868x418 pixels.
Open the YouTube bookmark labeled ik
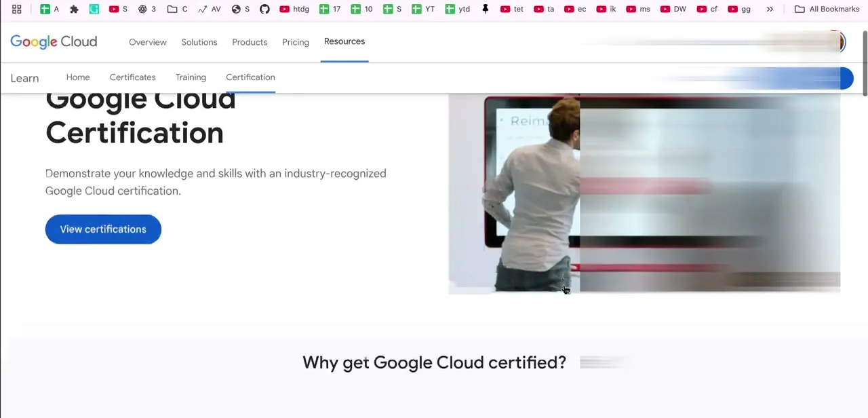(x=606, y=9)
